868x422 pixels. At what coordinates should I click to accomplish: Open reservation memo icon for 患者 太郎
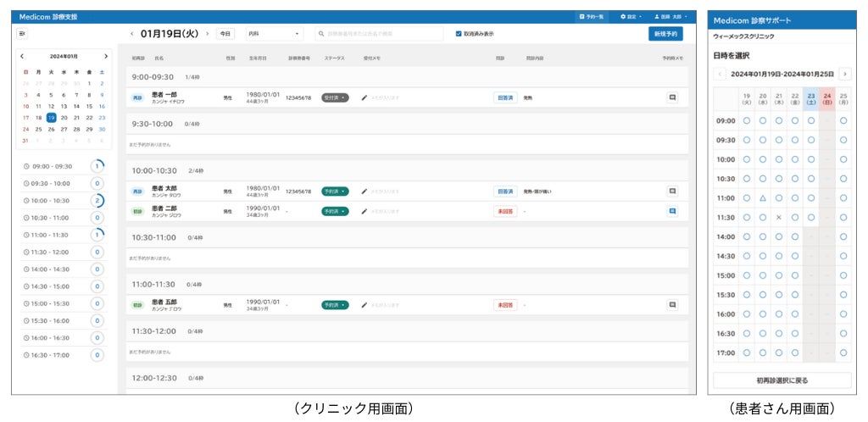pos(672,192)
